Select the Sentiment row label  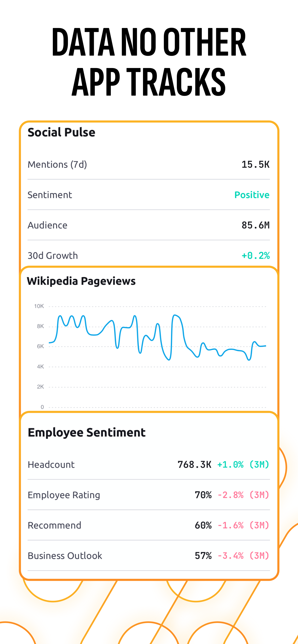[x=50, y=195]
